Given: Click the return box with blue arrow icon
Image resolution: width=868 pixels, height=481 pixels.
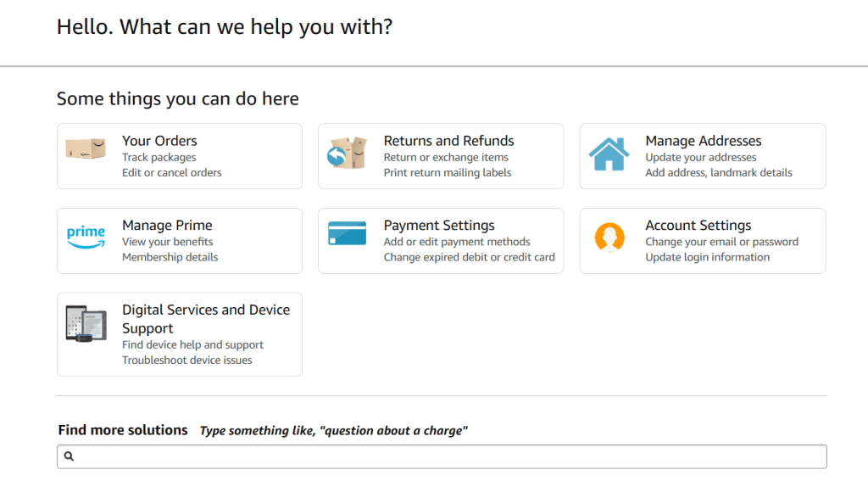Looking at the screenshot, I should pyautogui.click(x=347, y=153).
